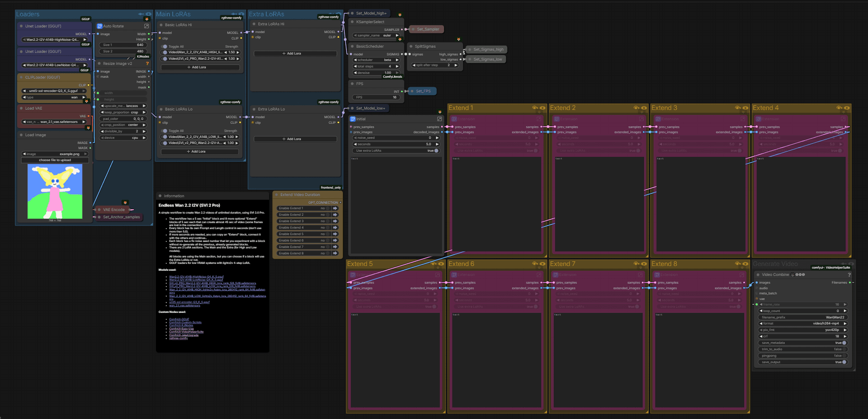Open the ComfyUI-GGUF custom node link
868x419 pixels.
tap(179, 319)
